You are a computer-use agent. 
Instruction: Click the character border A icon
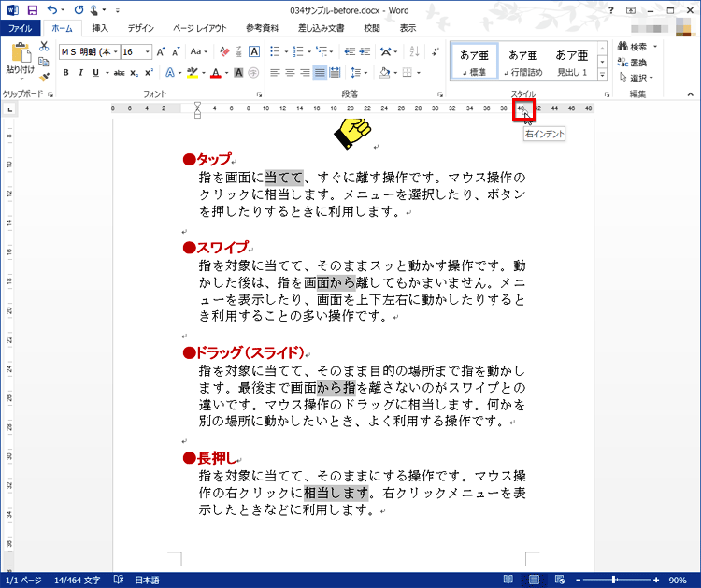click(254, 51)
